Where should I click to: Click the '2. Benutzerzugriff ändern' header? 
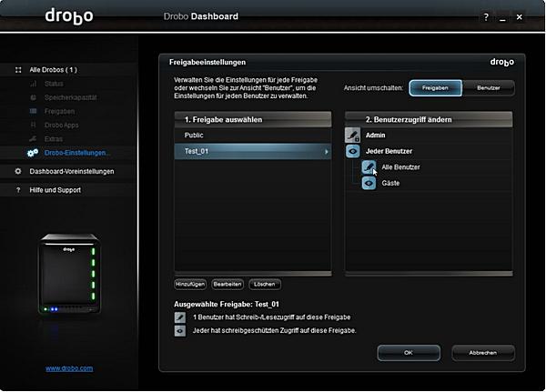pos(429,119)
